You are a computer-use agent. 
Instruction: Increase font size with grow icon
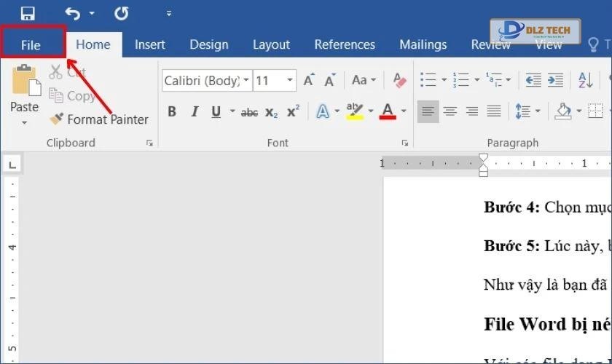[x=309, y=80]
